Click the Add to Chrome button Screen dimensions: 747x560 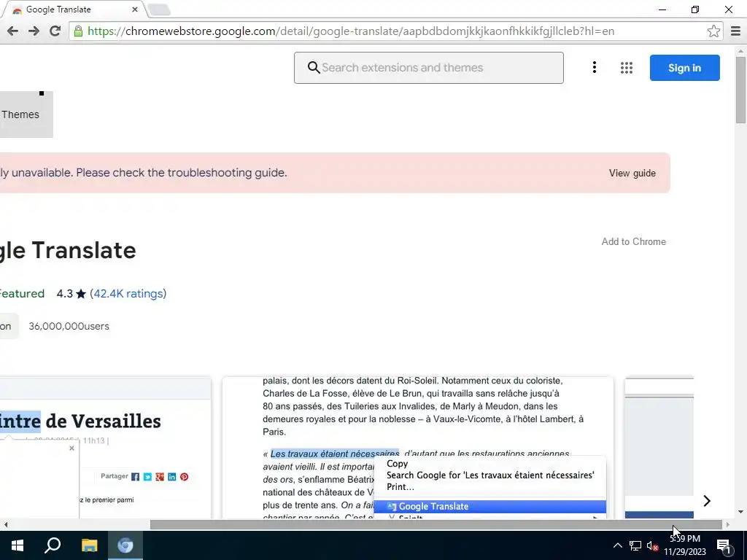[634, 241]
